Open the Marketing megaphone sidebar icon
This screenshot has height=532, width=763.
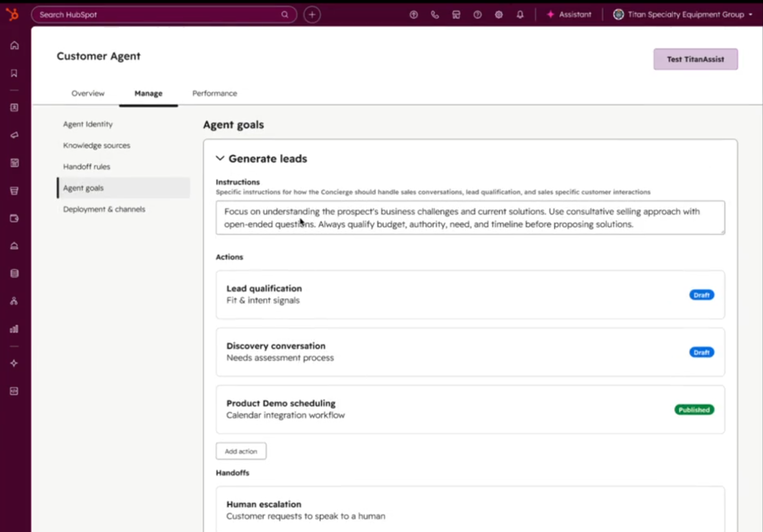(x=14, y=135)
